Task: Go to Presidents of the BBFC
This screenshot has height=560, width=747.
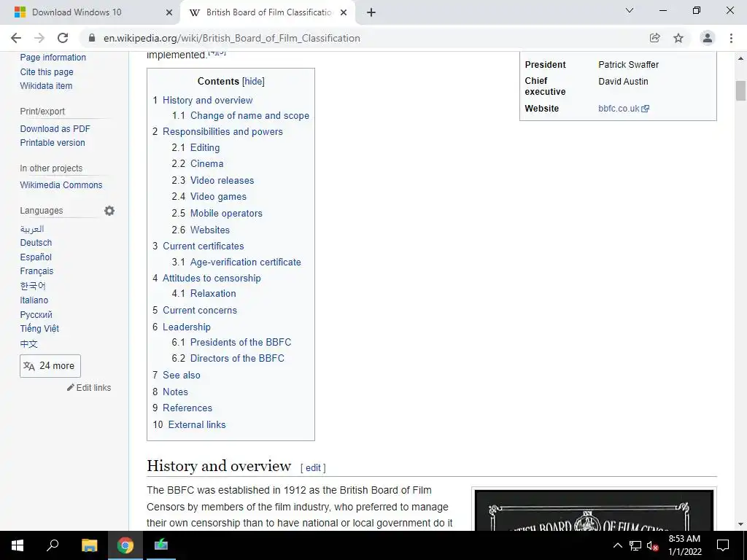Action: tap(241, 343)
